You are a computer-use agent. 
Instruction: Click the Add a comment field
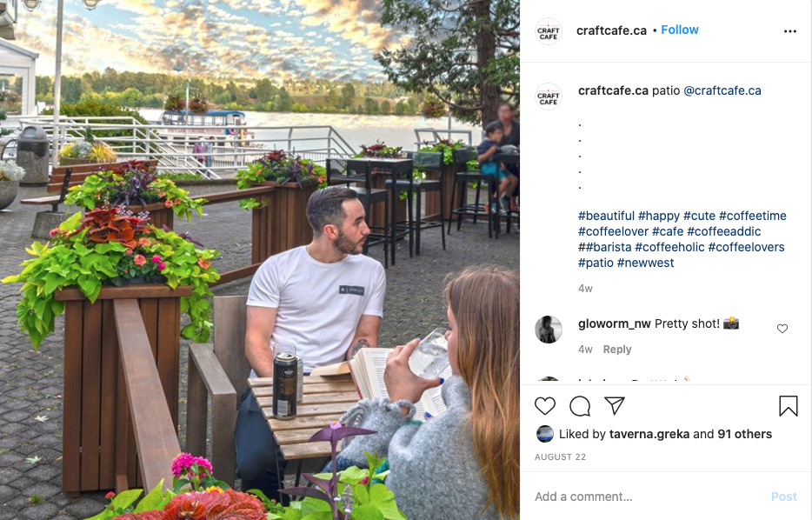(x=648, y=497)
